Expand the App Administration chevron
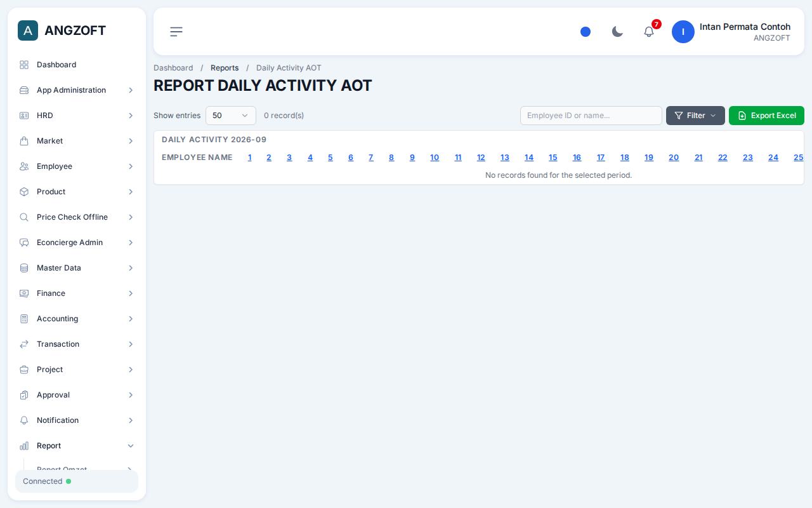 tap(131, 90)
